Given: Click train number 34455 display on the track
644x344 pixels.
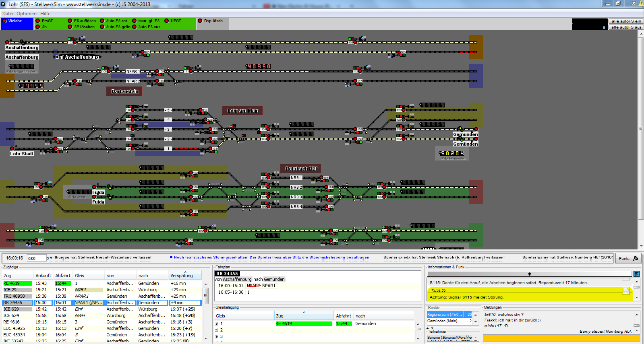Looking at the screenshot, I should (31, 86).
